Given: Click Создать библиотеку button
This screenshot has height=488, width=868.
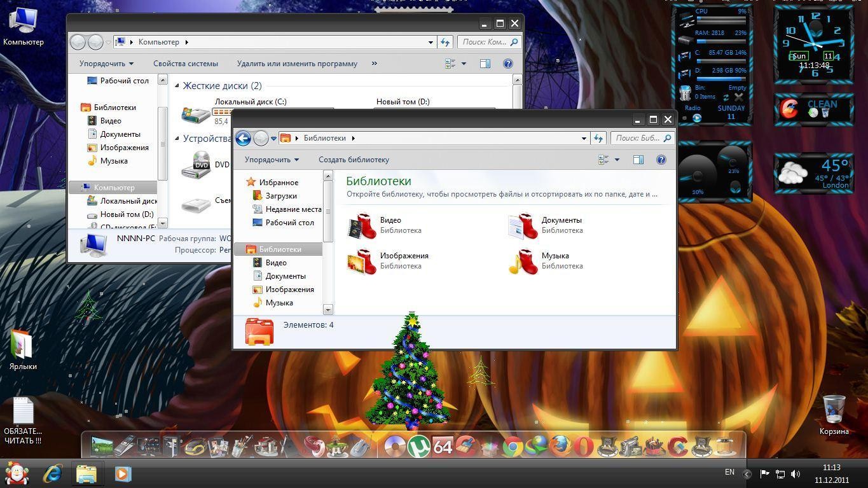Looking at the screenshot, I should tap(354, 160).
